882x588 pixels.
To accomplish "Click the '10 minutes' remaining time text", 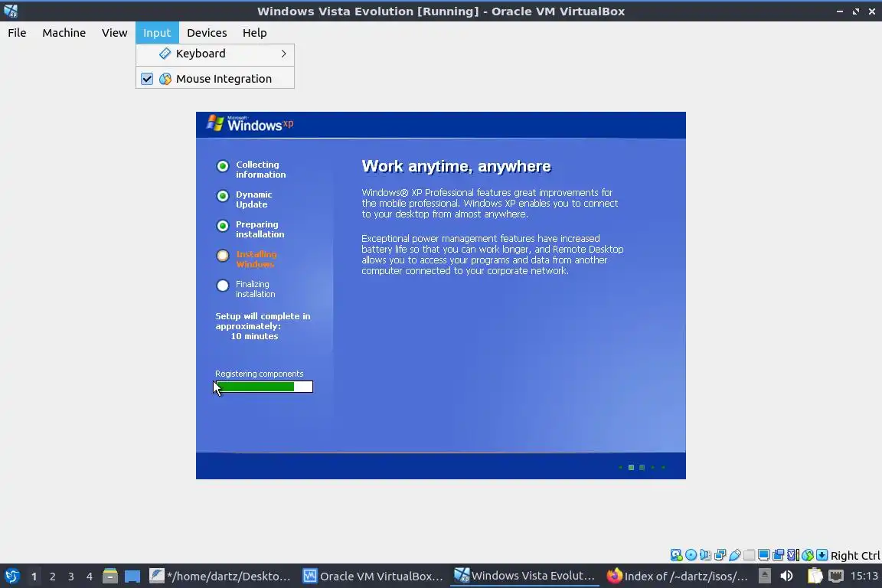I will click(x=254, y=336).
